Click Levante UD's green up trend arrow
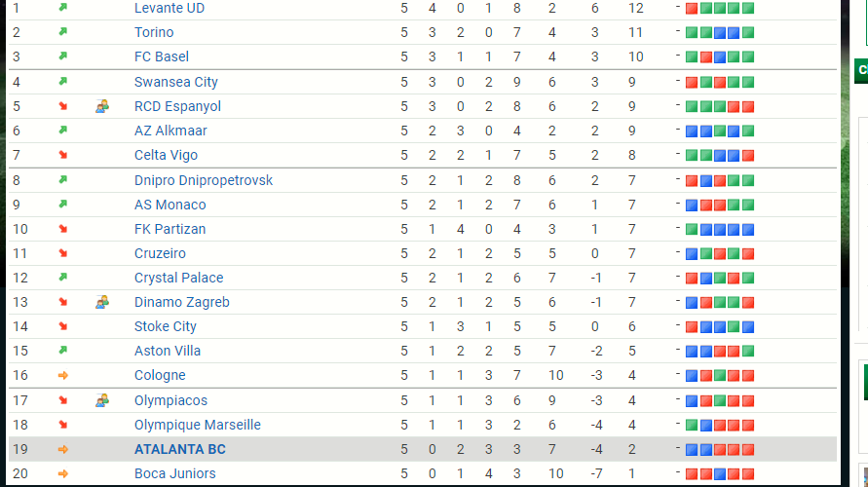The width and height of the screenshot is (868, 487). pyautogui.click(x=63, y=8)
